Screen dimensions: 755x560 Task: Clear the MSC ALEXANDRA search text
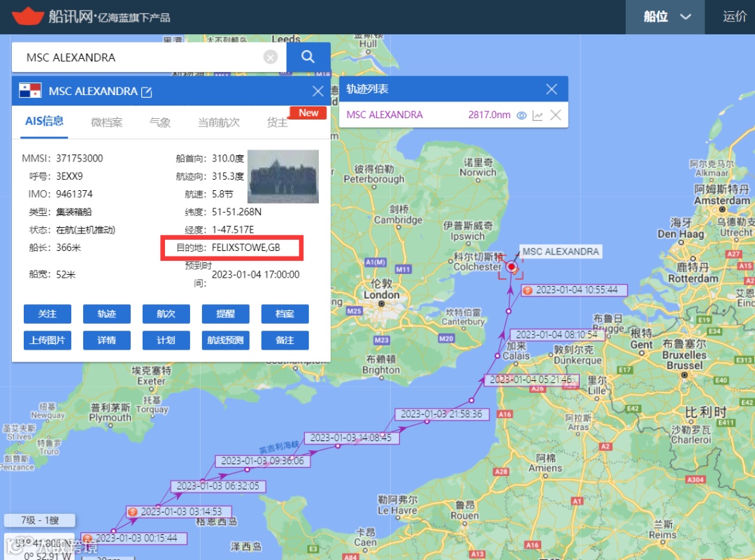271,57
